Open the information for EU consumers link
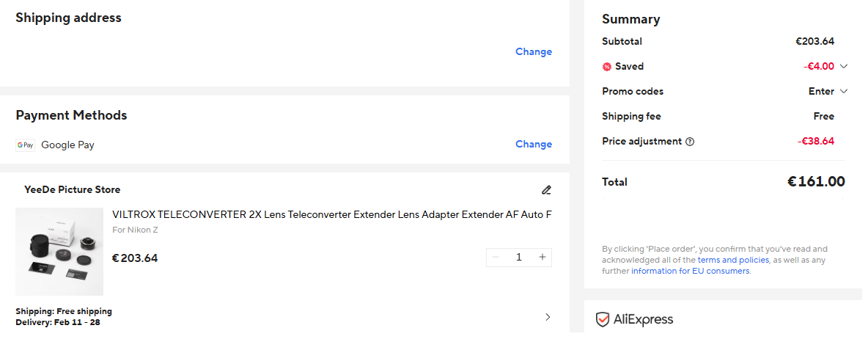The width and height of the screenshot is (868, 364). click(x=690, y=271)
